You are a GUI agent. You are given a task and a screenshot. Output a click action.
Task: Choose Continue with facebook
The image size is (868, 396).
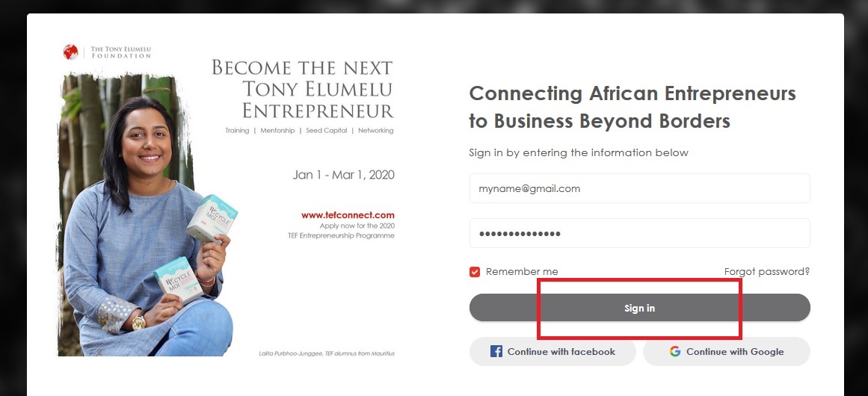tap(552, 351)
